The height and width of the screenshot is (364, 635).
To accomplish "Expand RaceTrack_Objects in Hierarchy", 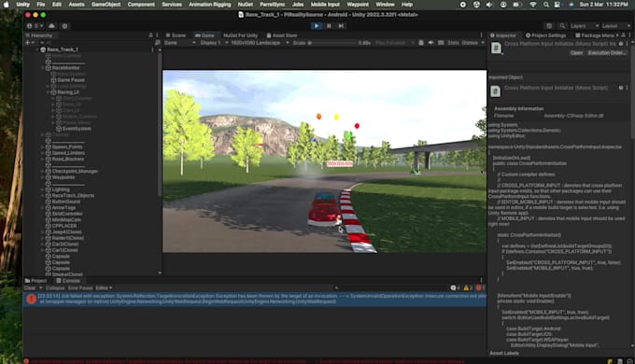I will click(43, 196).
